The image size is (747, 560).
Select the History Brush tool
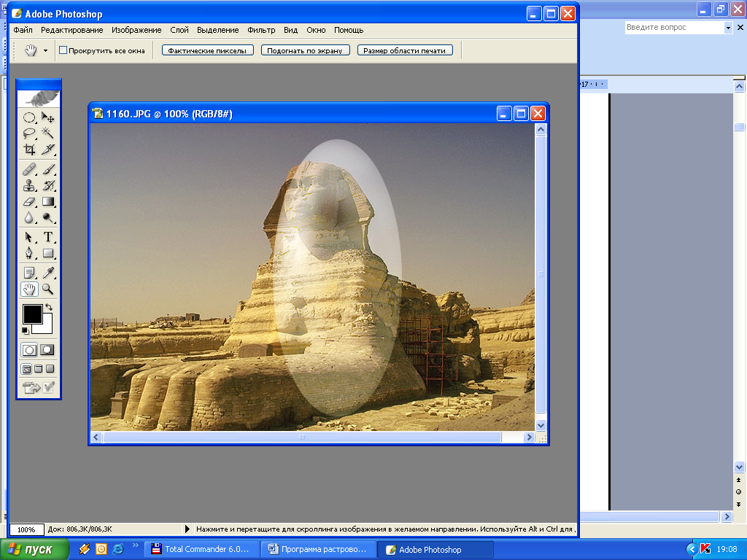[47, 185]
